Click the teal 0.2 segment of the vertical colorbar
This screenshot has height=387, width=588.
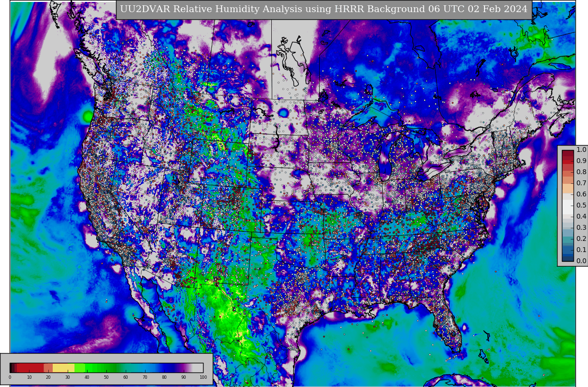(x=568, y=239)
